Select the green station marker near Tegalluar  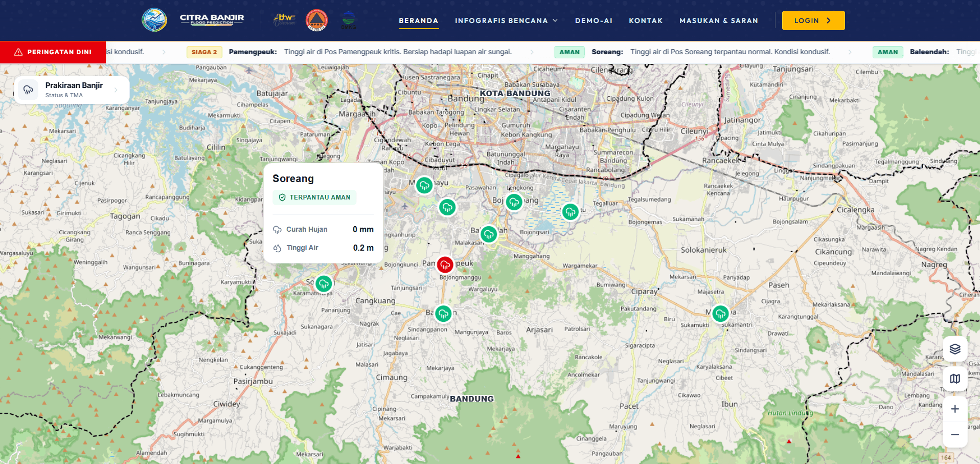click(x=571, y=211)
